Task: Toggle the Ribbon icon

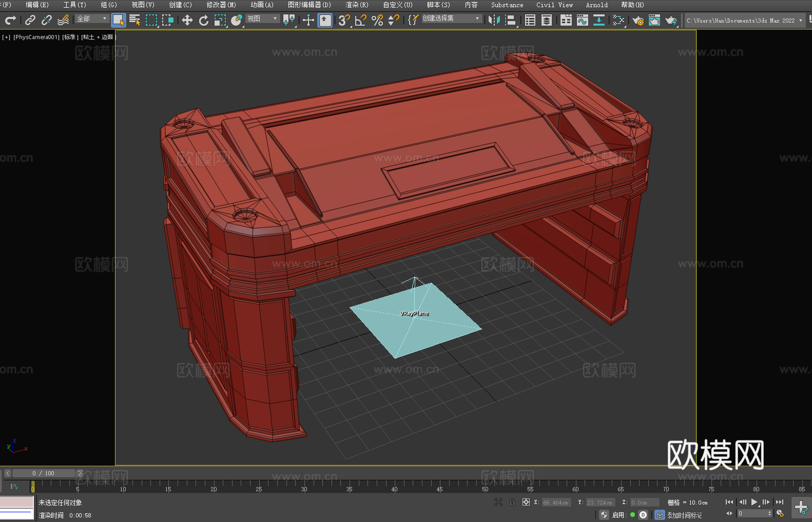Action: point(566,20)
